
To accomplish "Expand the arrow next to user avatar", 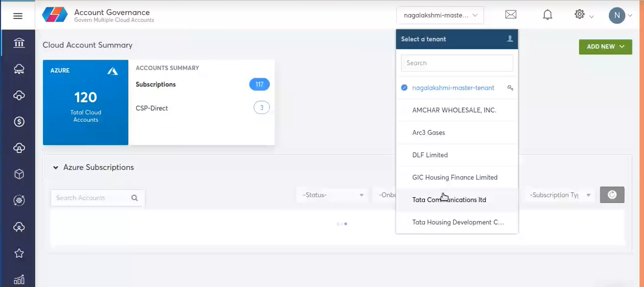I will [x=630, y=16].
